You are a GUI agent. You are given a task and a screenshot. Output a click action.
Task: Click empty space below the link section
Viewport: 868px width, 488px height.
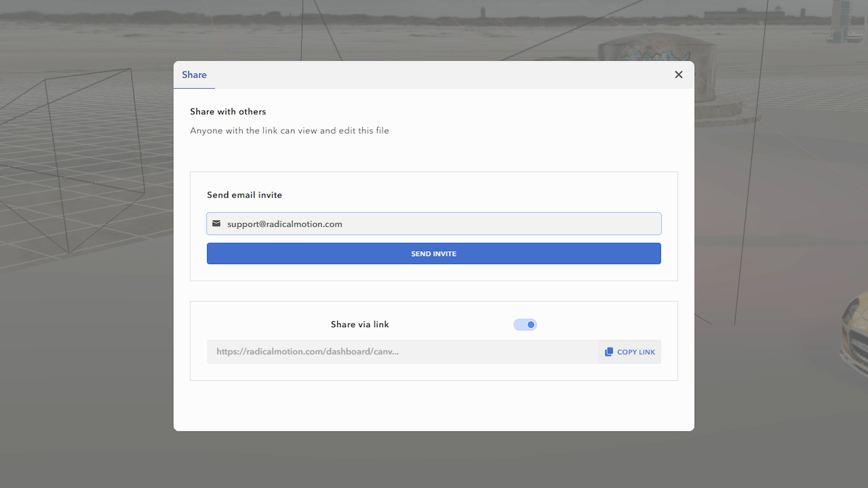pyautogui.click(x=434, y=405)
